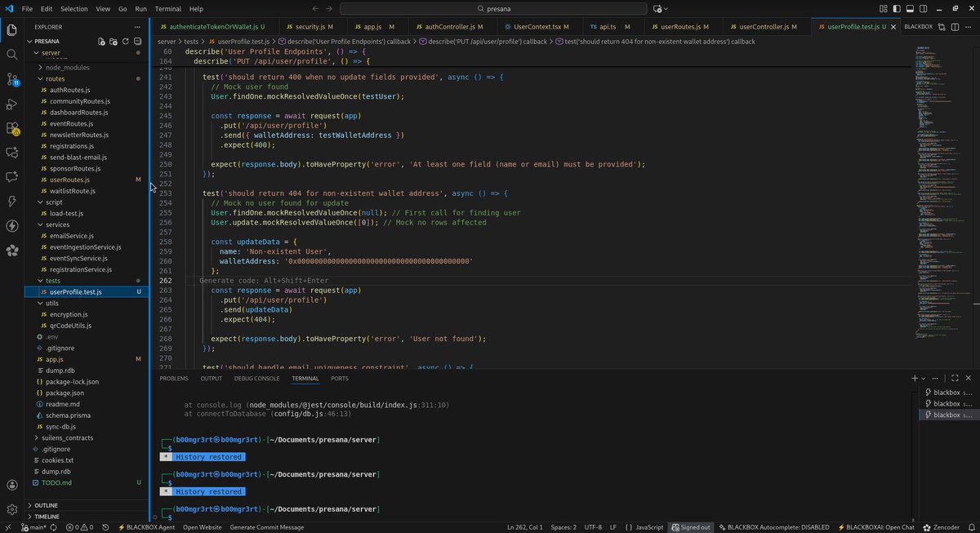Create a new folder in PRESANA explorer

coord(113,41)
